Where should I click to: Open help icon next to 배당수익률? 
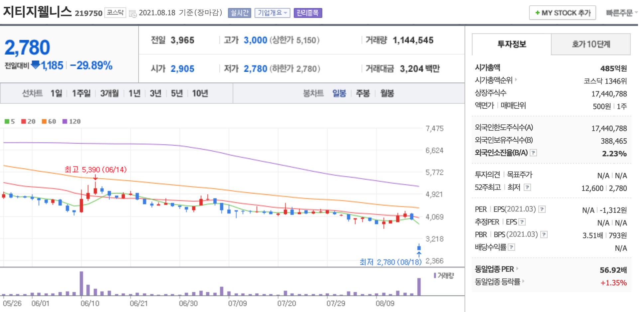coord(512,247)
